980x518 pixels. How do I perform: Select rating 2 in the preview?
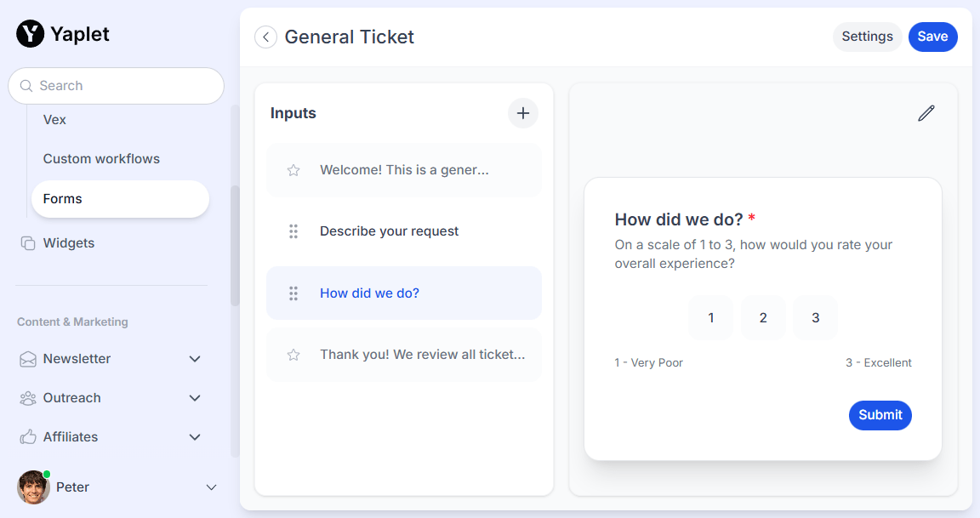pyautogui.click(x=763, y=318)
